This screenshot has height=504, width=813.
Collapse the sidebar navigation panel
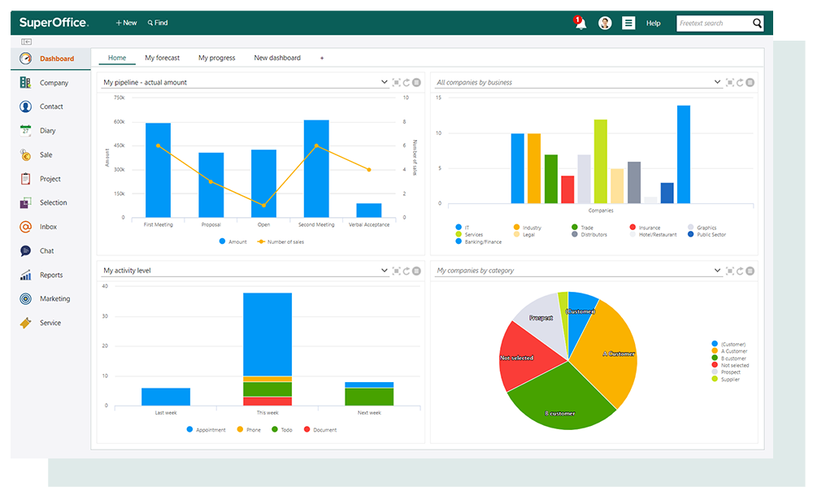coord(26,41)
